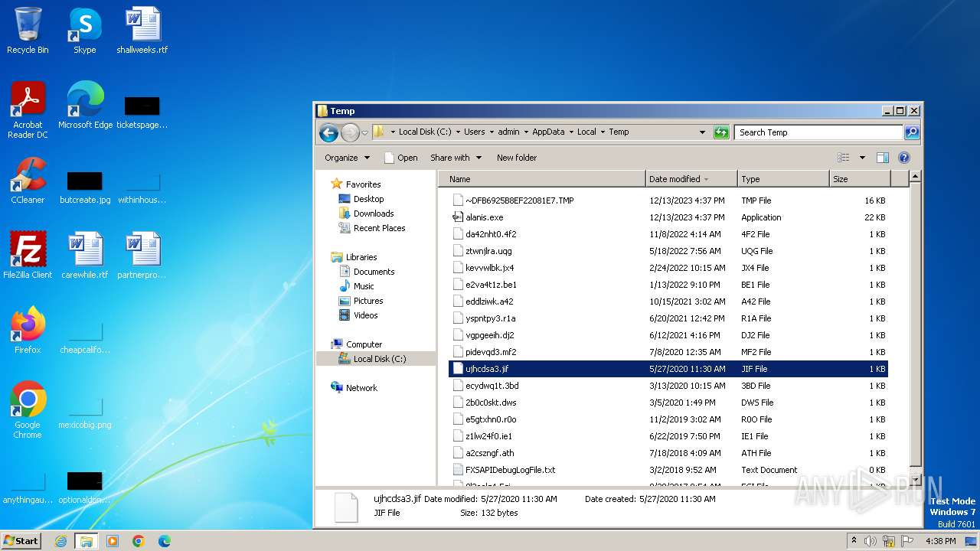Select butcreate.jpg on the desktop
This screenshot has width=980, height=551.
click(85, 188)
